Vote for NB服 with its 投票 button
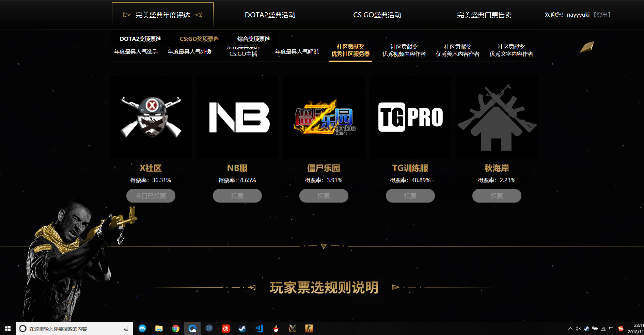The height and width of the screenshot is (335, 644). coord(237,196)
